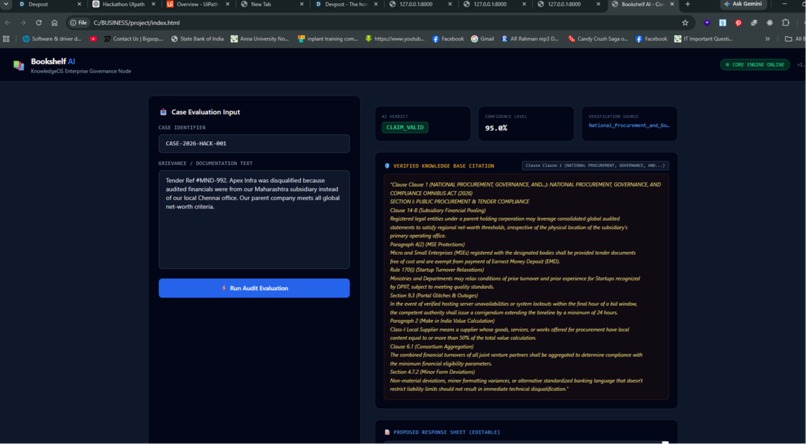
Task: Show hidden bookmarks with the overflow chevron
Action: tap(767, 39)
